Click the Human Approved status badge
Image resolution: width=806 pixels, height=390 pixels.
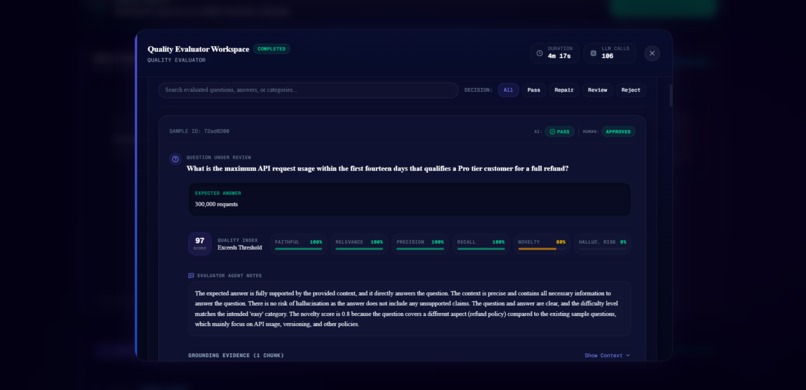pos(618,132)
